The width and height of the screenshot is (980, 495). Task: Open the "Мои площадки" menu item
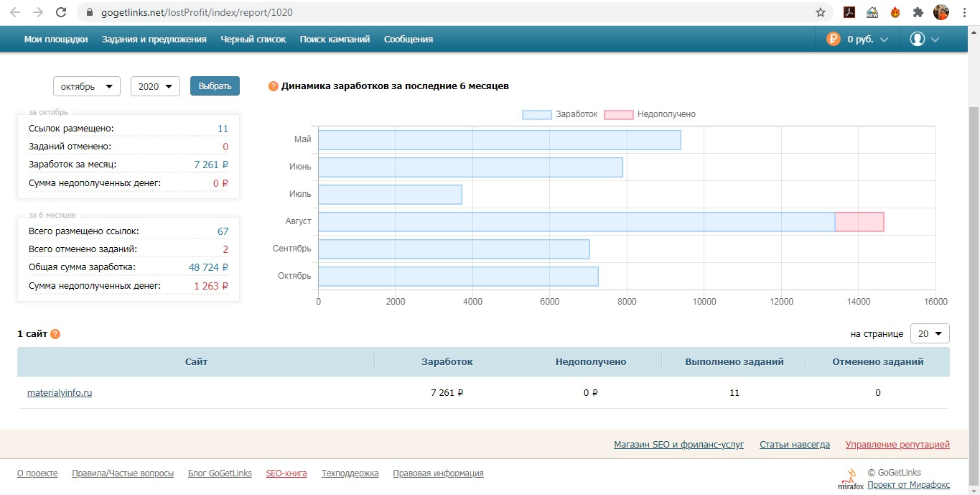[56, 40]
